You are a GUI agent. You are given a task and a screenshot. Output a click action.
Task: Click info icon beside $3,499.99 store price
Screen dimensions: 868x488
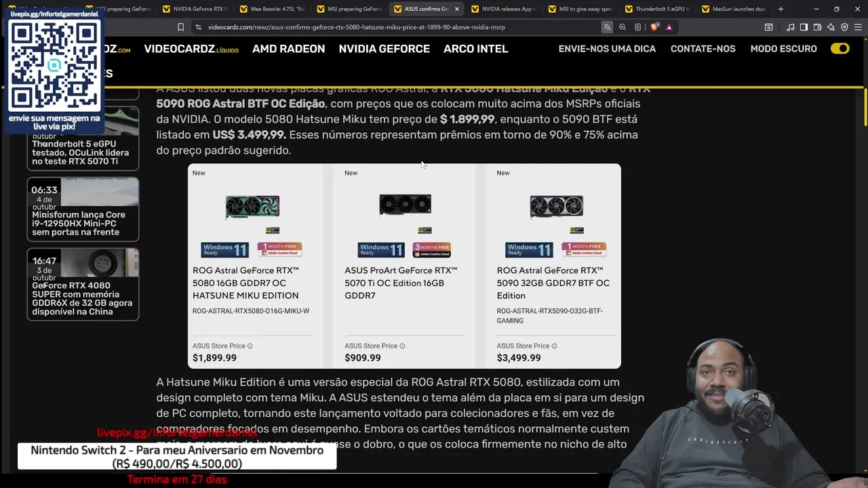pyautogui.click(x=554, y=346)
